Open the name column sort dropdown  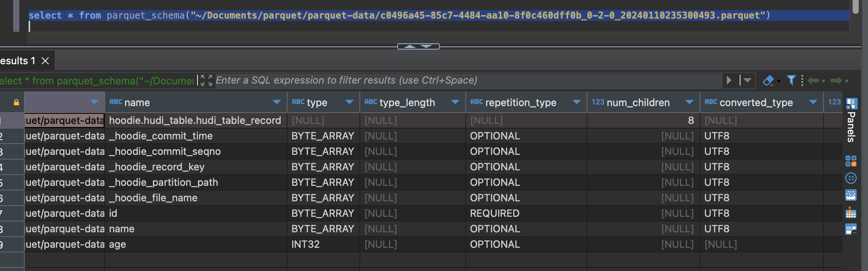click(277, 102)
